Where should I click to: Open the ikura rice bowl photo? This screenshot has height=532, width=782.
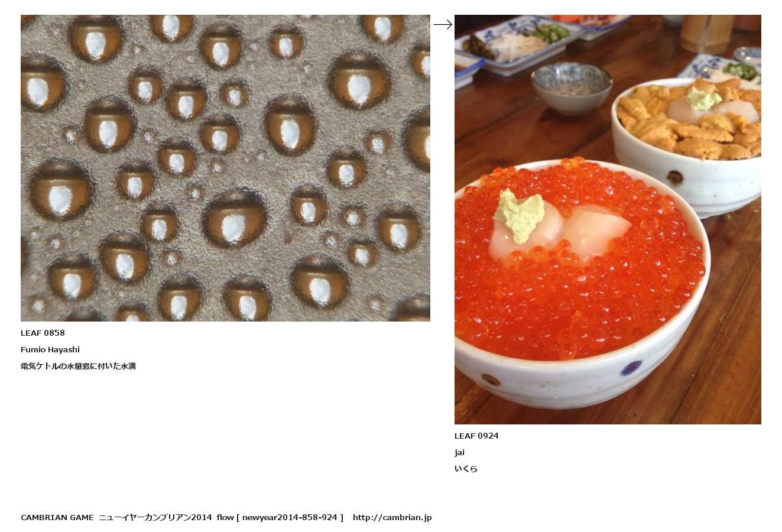coord(608,219)
